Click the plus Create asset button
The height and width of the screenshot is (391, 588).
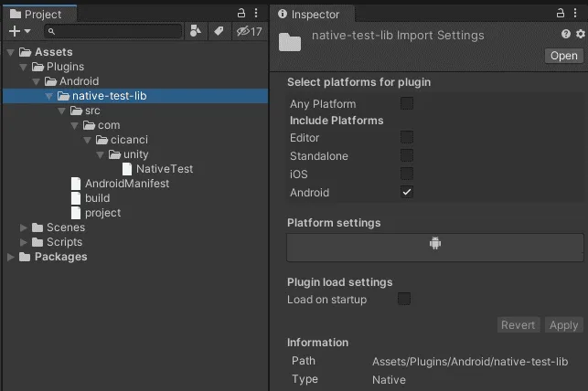19,31
